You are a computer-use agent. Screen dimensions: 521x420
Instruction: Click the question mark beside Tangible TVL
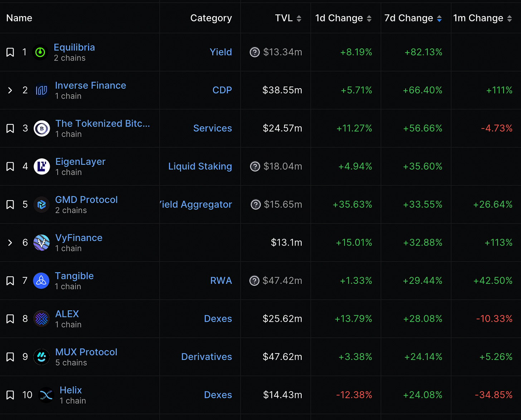254,281
